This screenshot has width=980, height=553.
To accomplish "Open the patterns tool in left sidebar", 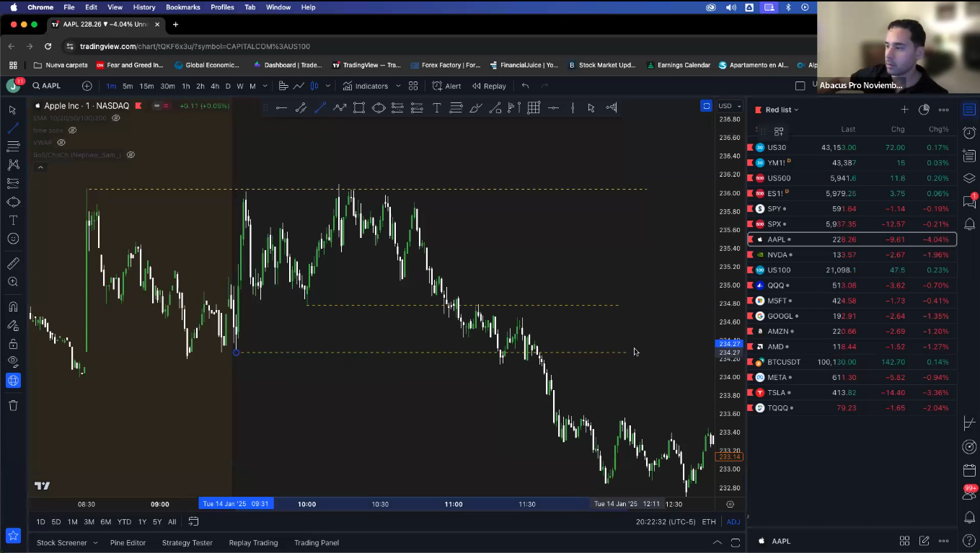I will pyautogui.click(x=12, y=165).
